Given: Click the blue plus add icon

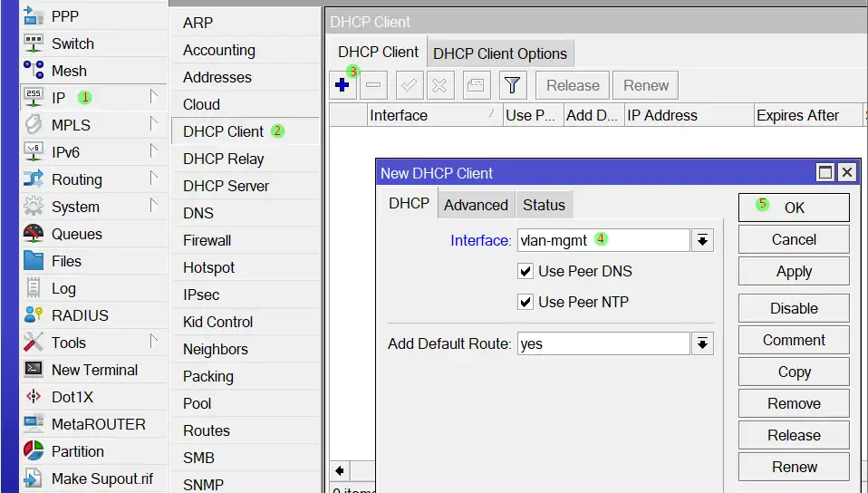Looking at the screenshot, I should click(x=342, y=86).
